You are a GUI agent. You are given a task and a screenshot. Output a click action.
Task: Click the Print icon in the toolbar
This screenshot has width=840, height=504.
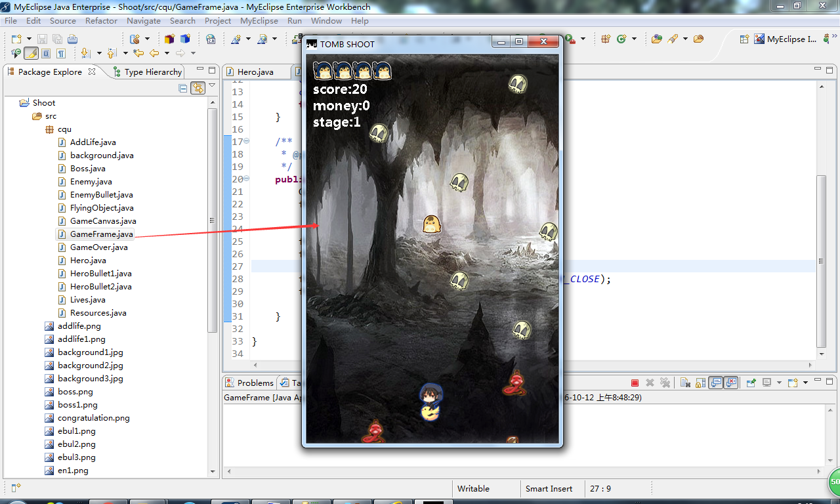(72, 39)
